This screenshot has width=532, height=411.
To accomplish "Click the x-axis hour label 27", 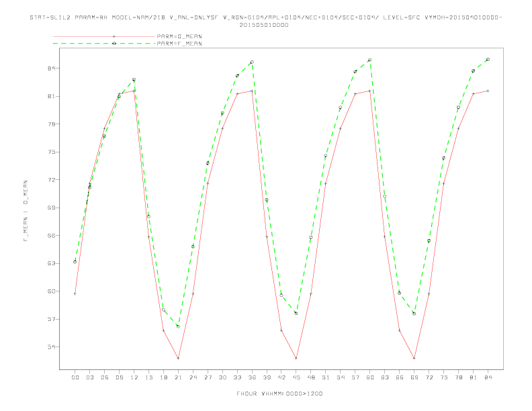I will click(x=208, y=377).
